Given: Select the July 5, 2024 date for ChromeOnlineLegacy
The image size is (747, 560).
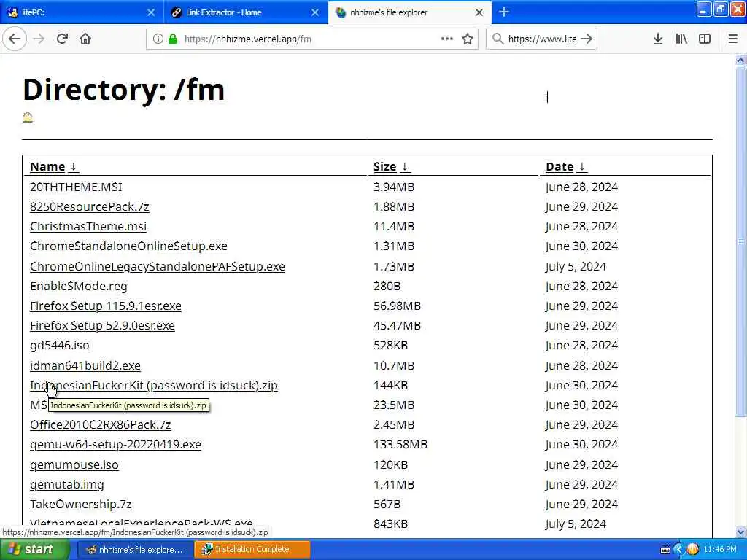Looking at the screenshot, I should pos(576,266).
